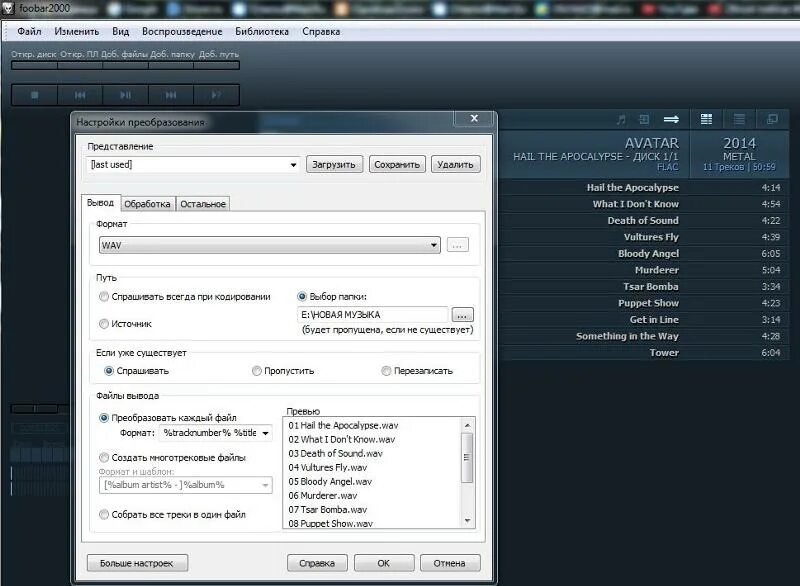Select the Выбор папки radio button
800x586 pixels.
pyautogui.click(x=302, y=296)
